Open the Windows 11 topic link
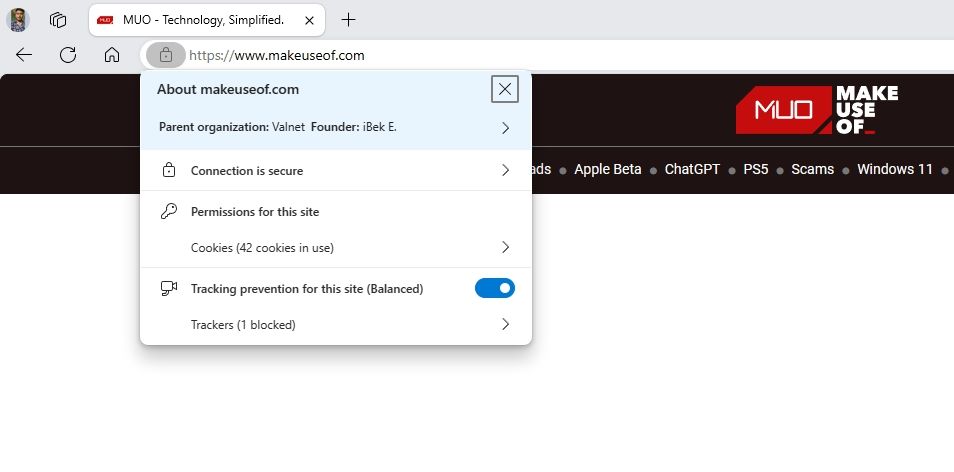Viewport: 954px width, 472px height. [x=894, y=169]
